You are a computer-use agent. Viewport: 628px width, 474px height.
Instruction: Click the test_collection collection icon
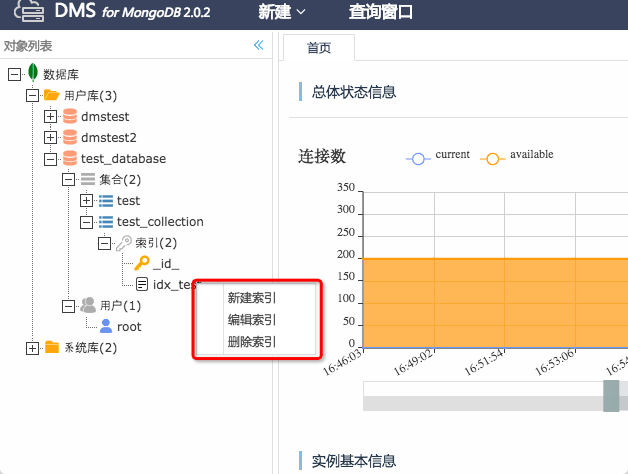[105, 221]
